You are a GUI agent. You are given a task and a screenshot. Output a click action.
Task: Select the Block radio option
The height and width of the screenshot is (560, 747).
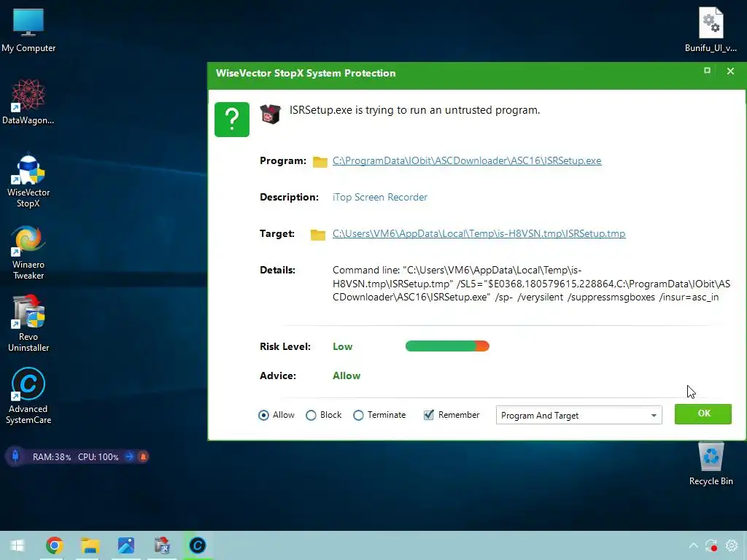pos(323,415)
